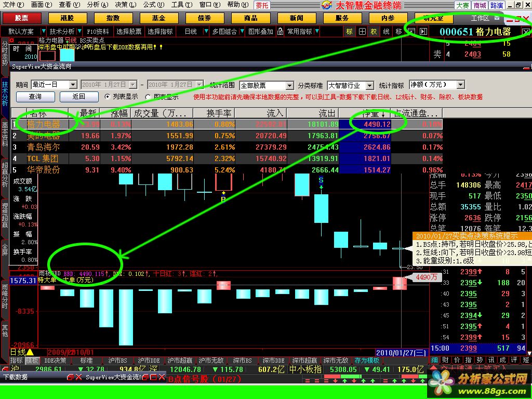Open the 港股 category button
This screenshot has width=532, height=399.
point(67,18)
